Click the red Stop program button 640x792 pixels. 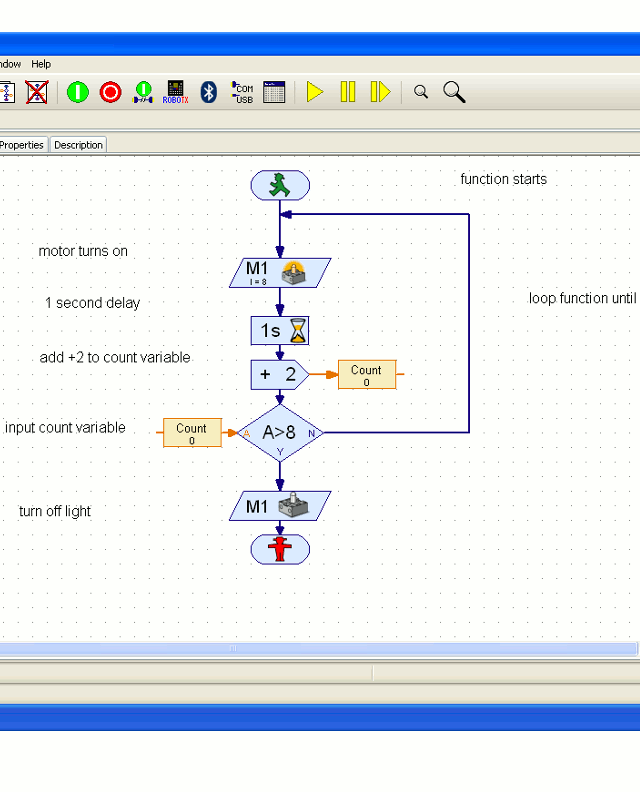(110, 92)
